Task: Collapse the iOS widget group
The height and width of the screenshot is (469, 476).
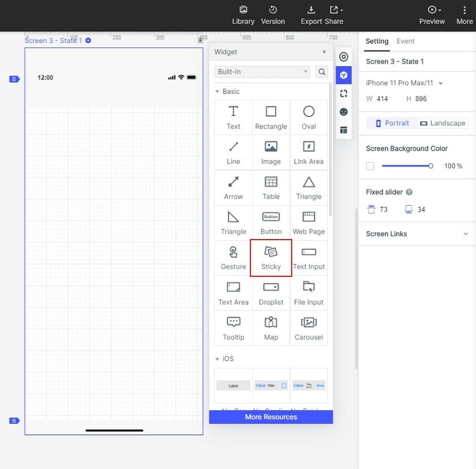Action: click(217, 359)
